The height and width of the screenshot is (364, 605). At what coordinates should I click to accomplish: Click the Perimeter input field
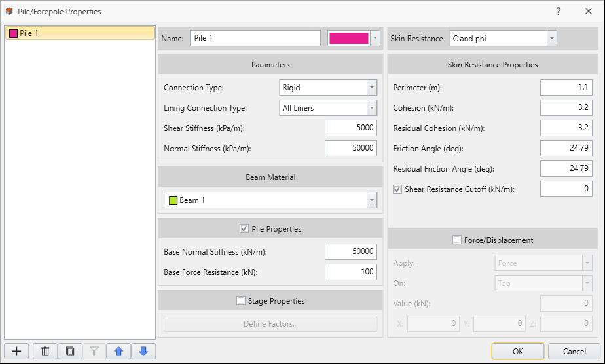566,88
